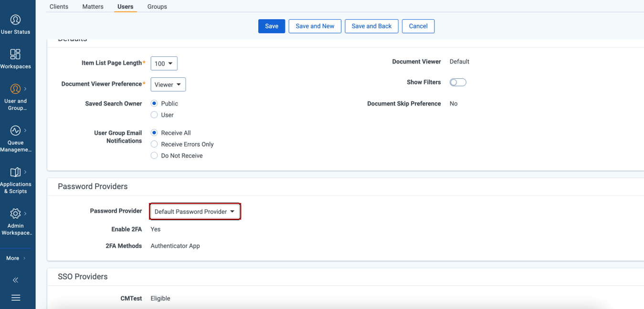Select User saved search owner
644x309 pixels.
(x=154, y=115)
